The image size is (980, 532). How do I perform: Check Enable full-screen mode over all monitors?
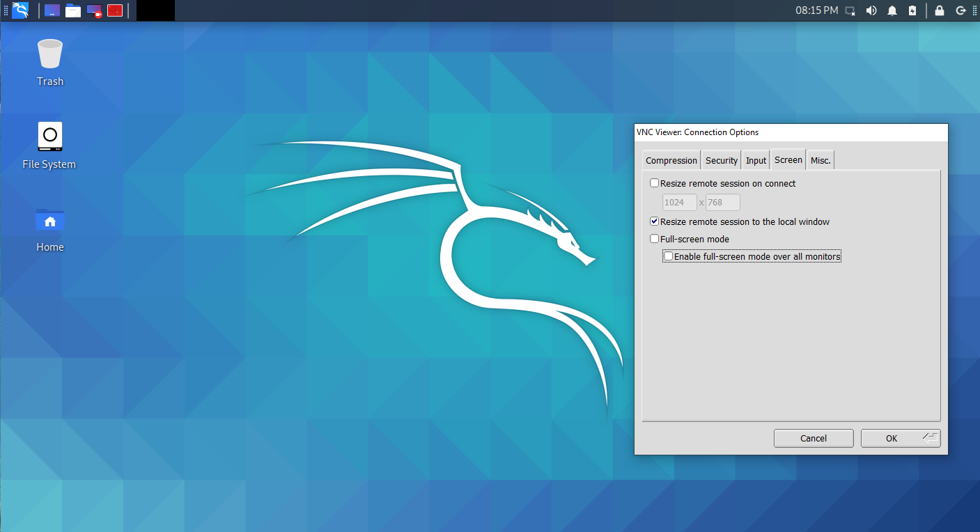(x=669, y=256)
